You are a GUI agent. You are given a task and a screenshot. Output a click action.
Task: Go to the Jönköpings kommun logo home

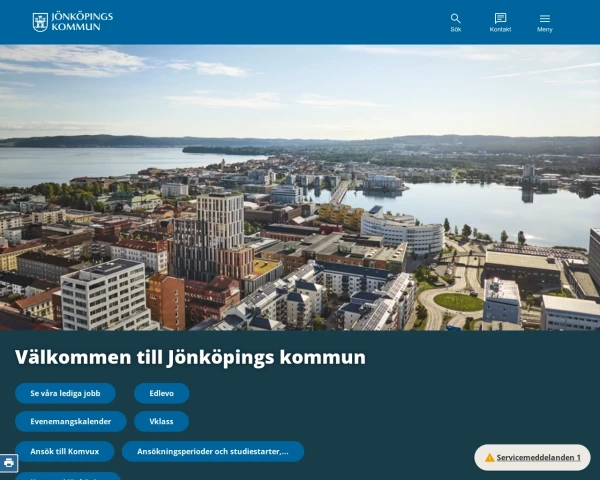click(x=73, y=22)
